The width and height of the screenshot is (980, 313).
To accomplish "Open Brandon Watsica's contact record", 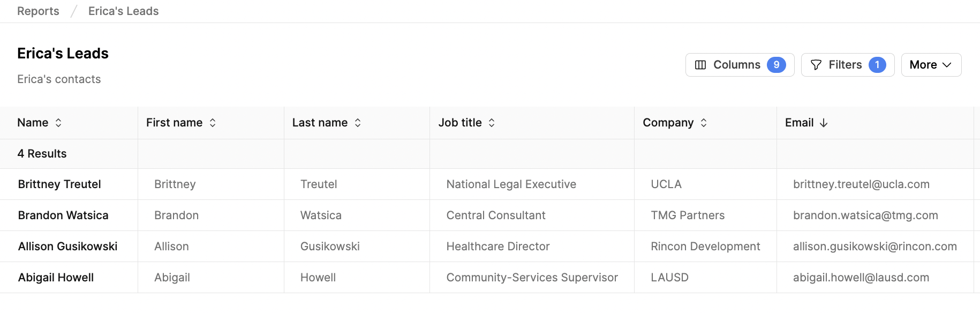I will click(x=63, y=215).
